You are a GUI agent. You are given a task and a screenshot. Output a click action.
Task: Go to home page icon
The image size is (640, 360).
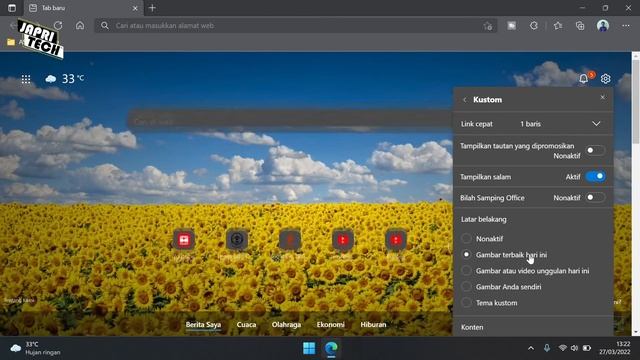pos(80,25)
